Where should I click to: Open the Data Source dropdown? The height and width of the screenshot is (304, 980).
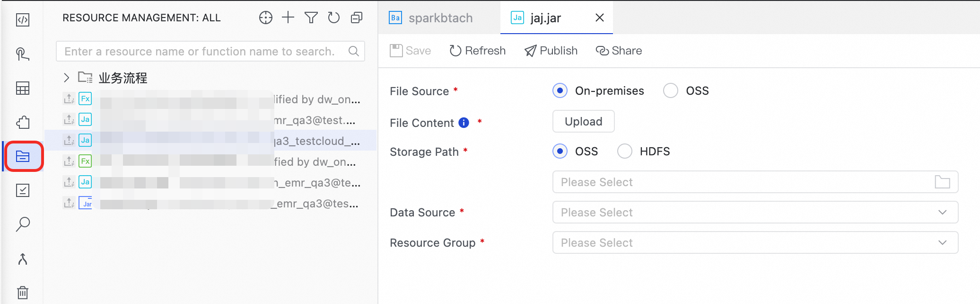(x=755, y=212)
